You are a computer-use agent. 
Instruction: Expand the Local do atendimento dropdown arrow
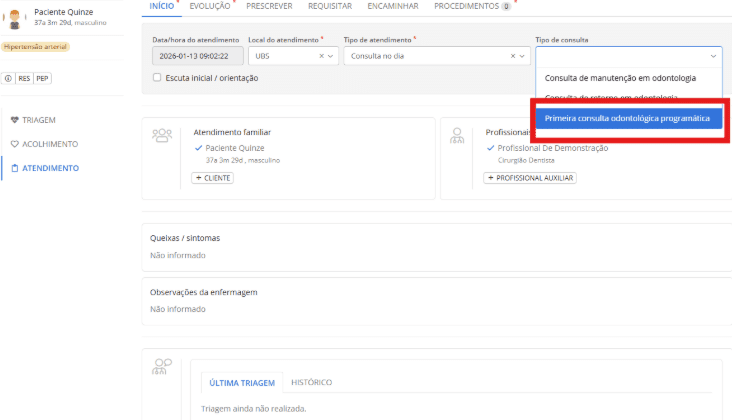coord(331,56)
